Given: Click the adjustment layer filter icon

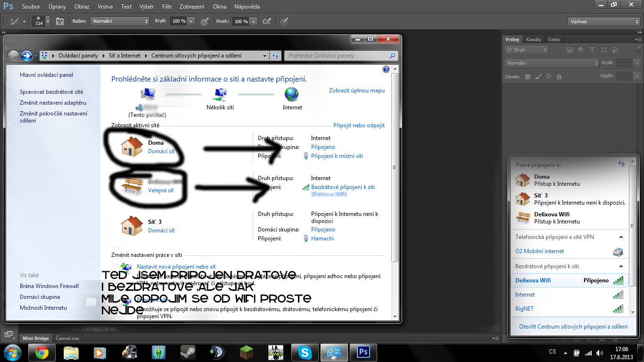Looking at the screenshot, I should point(581,49).
